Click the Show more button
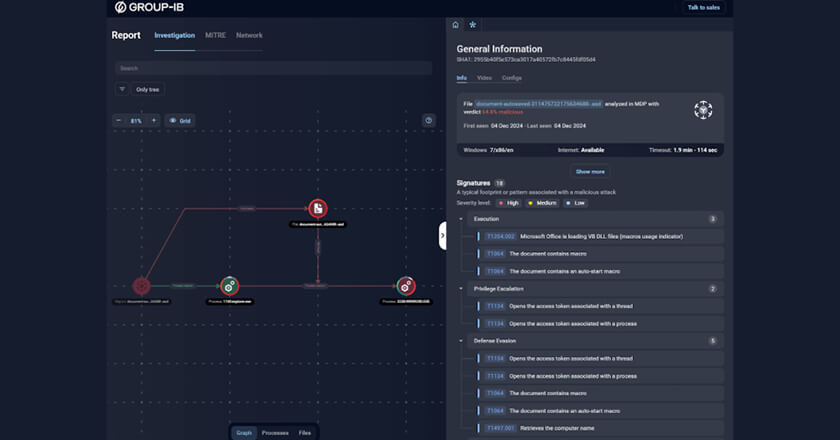 tap(590, 171)
